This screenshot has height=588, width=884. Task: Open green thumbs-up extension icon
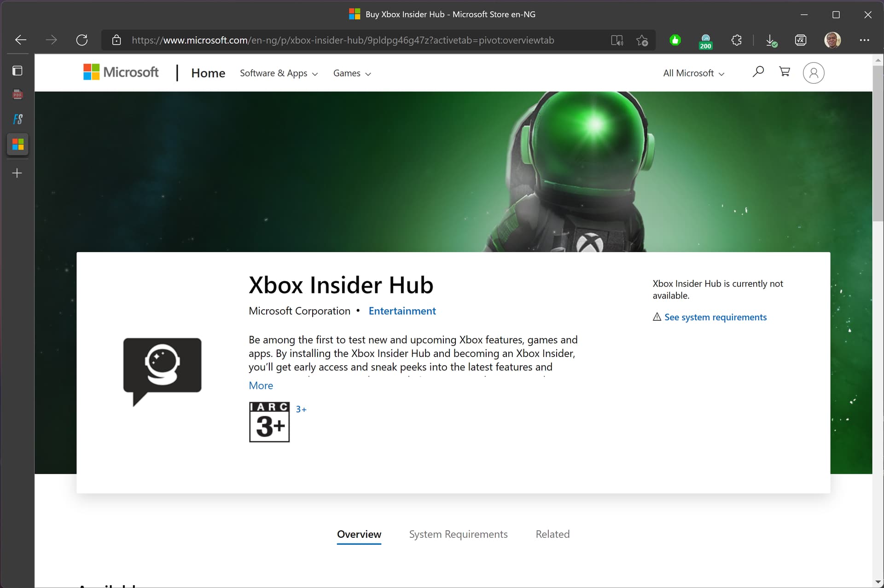coord(675,40)
